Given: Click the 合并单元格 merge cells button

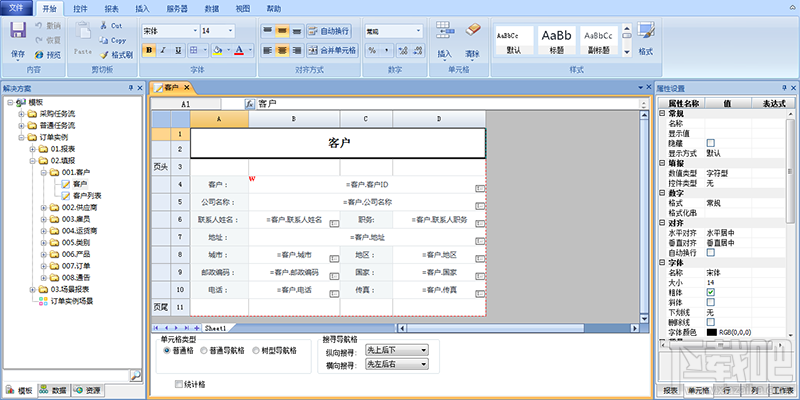Looking at the screenshot, I should click(x=332, y=50).
